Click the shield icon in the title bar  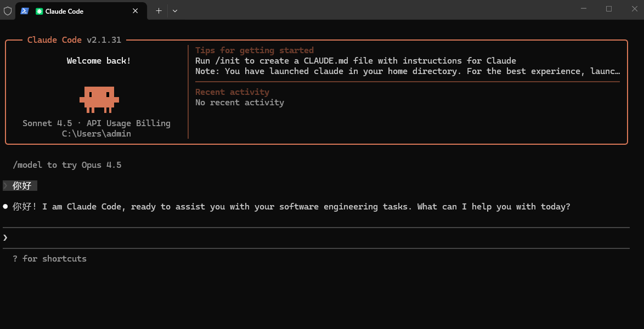coord(7,11)
